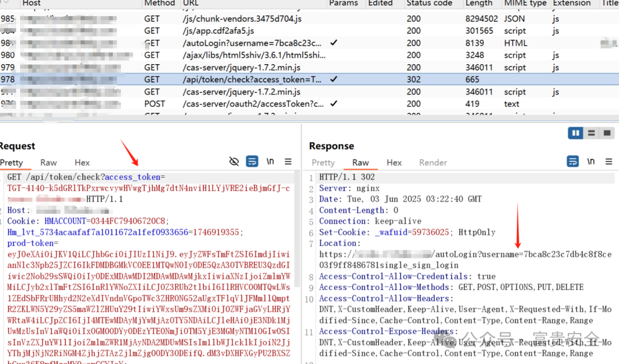This screenshot has height=364, width=619.
Task: Select row /js/app.cdf2afa5.js
Action: coord(309,31)
